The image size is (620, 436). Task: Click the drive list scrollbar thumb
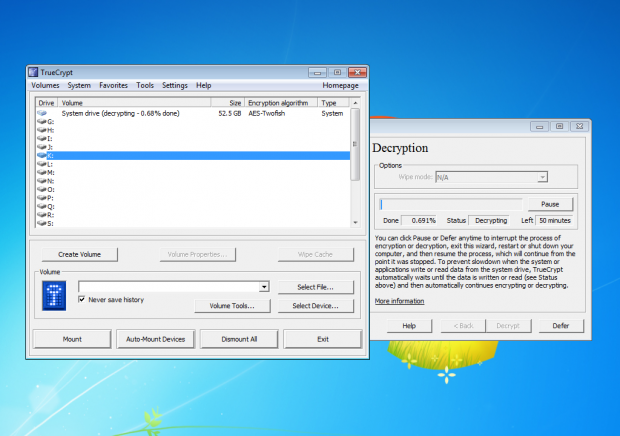[355, 144]
